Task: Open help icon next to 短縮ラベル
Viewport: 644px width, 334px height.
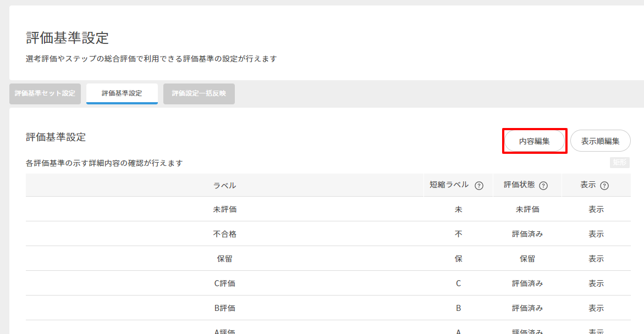Action: tap(479, 186)
